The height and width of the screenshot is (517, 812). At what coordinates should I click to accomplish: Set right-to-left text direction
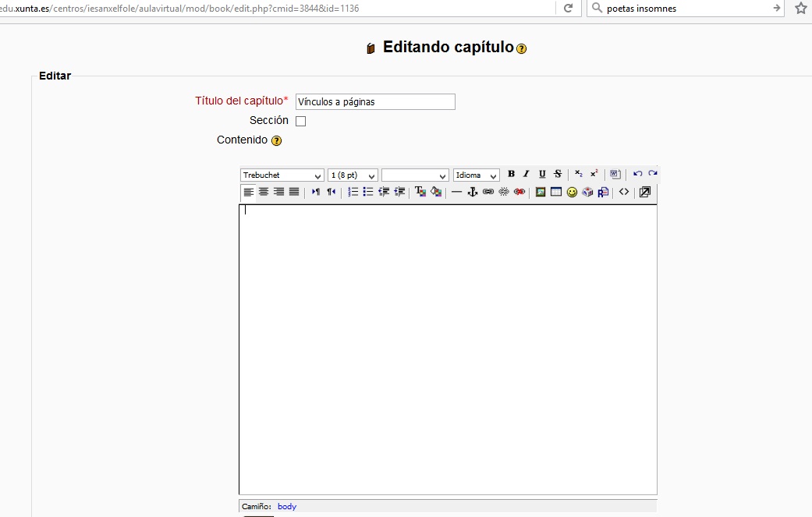(x=331, y=192)
